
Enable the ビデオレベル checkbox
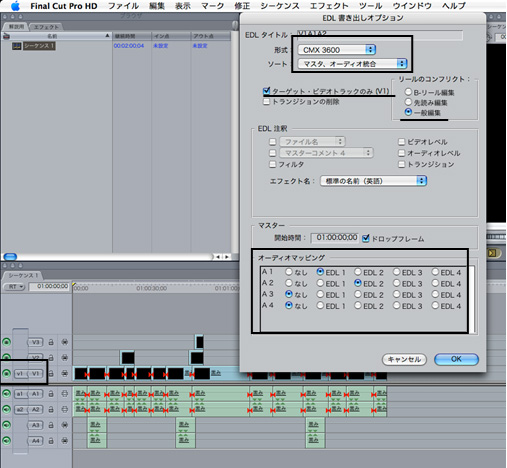pos(402,142)
